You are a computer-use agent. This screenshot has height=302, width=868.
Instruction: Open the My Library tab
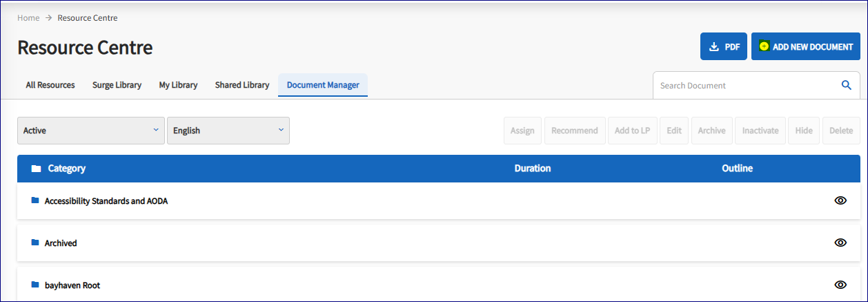point(178,85)
